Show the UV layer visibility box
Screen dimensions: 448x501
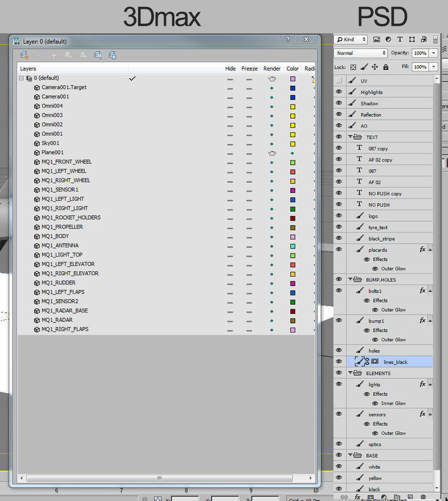point(339,81)
